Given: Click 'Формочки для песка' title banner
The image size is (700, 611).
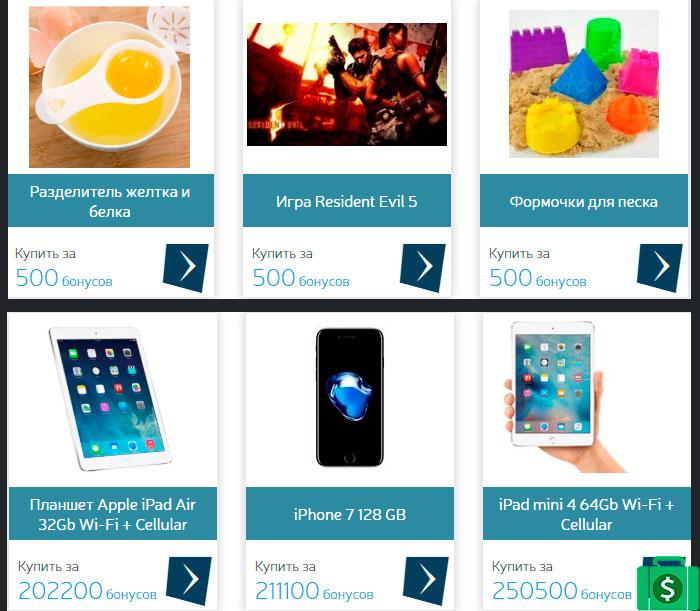Looking at the screenshot, I should 584,201.
